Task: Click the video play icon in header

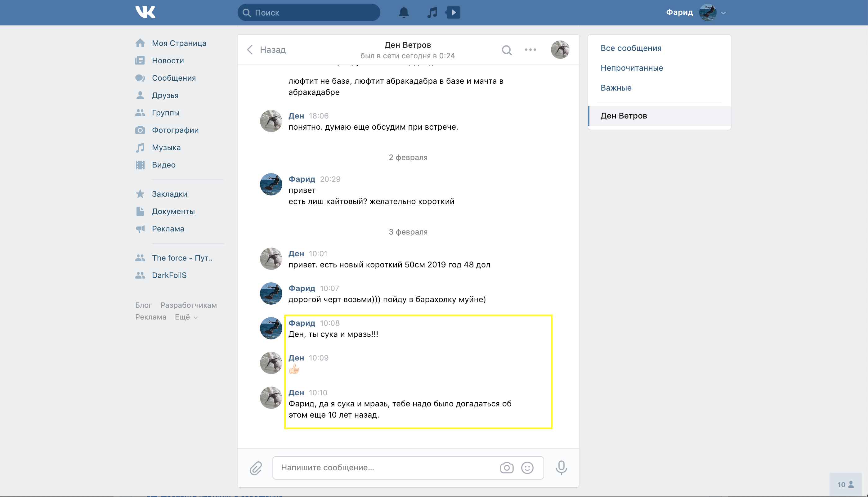Action: 453,13
